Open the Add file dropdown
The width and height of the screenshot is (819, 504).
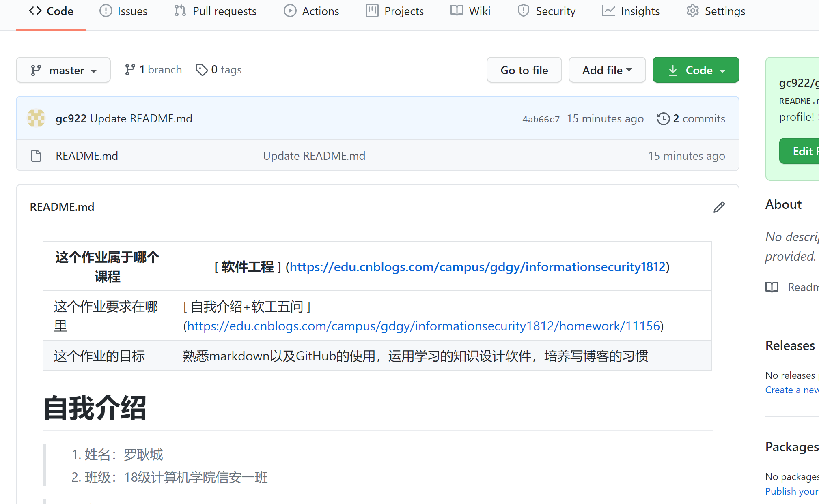point(607,70)
